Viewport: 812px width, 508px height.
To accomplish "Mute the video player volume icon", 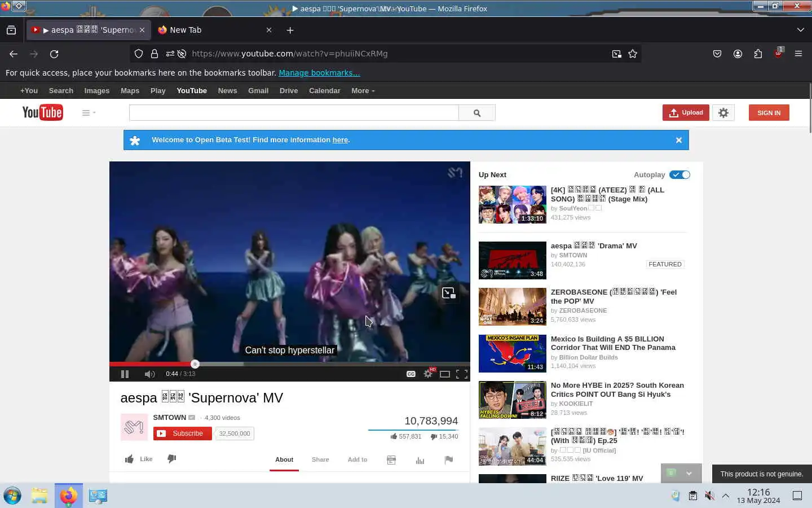I will click(x=149, y=374).
